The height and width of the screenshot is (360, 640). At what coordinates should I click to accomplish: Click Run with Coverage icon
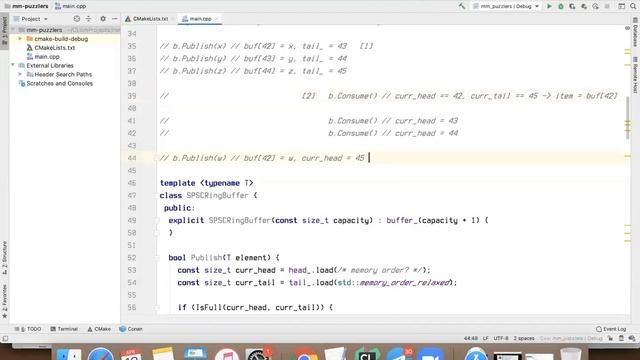coord(572,6)
